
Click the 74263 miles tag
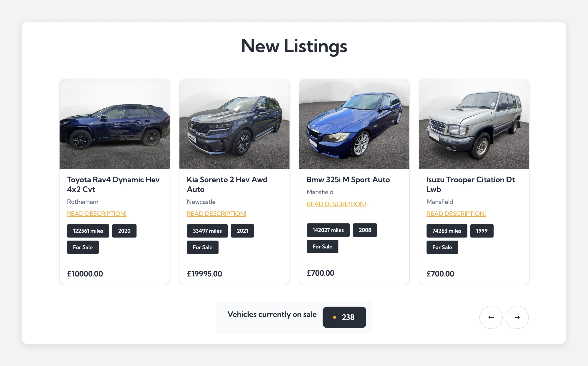[447, 231]
